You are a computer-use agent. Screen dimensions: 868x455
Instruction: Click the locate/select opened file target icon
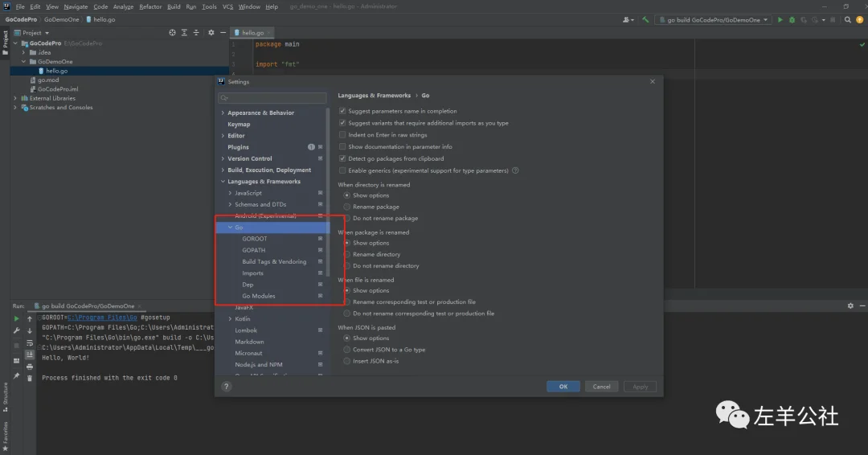[x=172, y=33]
